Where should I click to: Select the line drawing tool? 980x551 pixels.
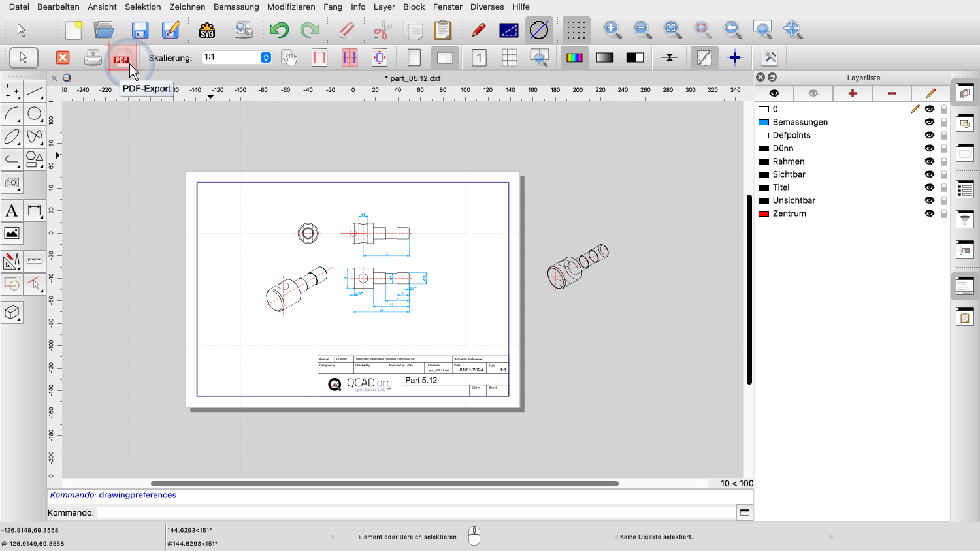click(x=35, y=91)
